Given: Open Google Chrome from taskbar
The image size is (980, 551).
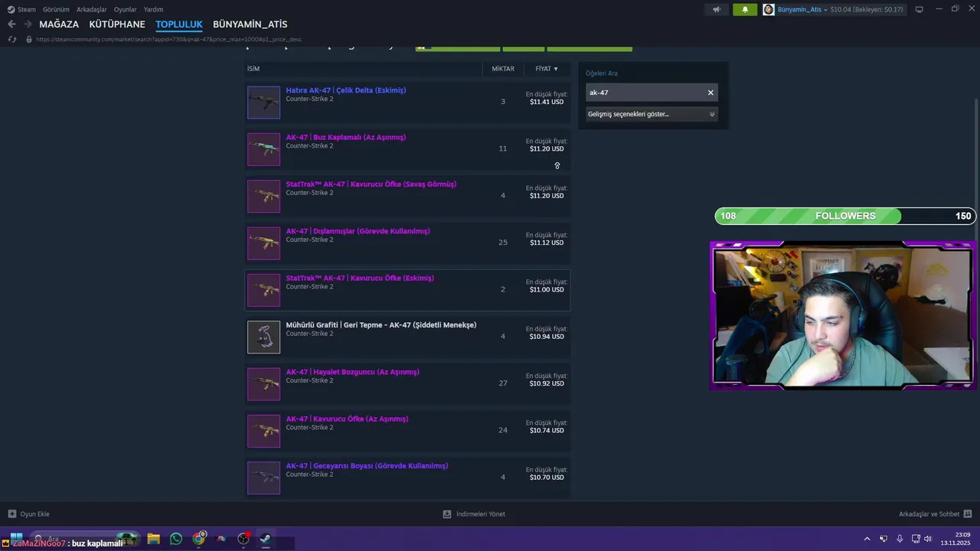Looking at the screenshot, I should (199, 539).
